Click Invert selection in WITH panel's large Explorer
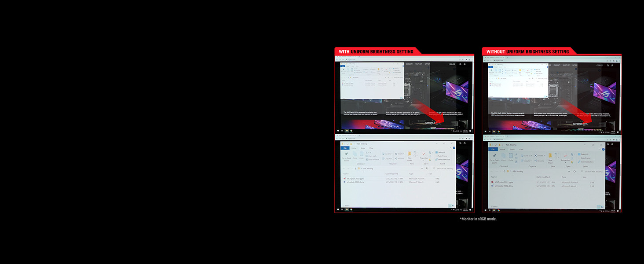644x264 pixels. pyautogui.click(x=443, y=159)
